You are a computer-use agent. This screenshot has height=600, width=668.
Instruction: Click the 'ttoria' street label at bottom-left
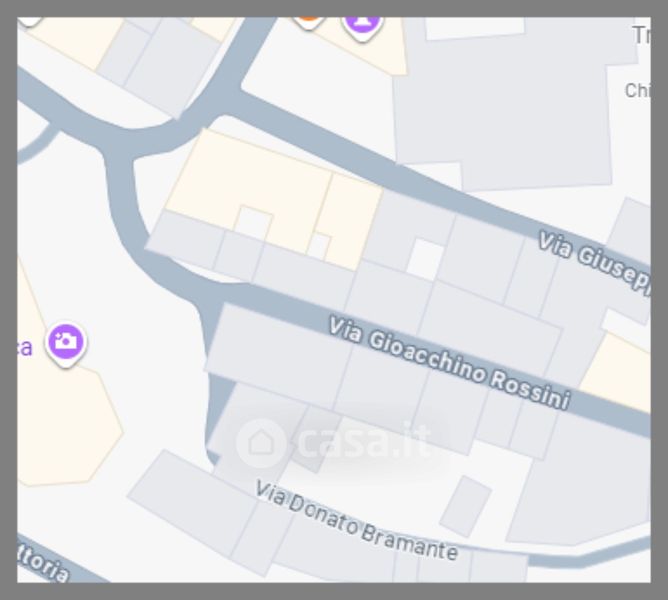(43, 559)
